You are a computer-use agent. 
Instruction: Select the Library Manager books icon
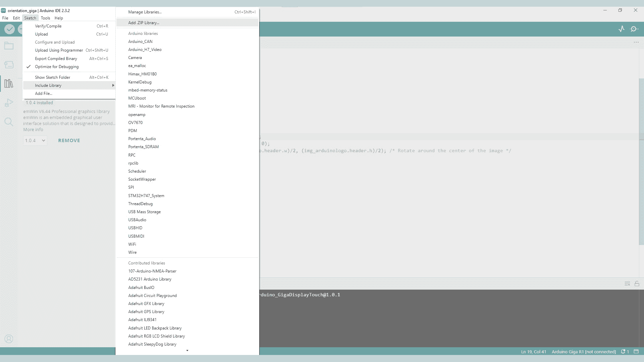pos(9,83)
